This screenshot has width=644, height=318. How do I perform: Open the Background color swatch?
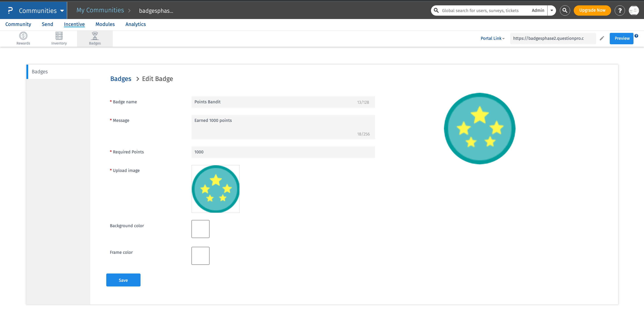pos(200,229)
